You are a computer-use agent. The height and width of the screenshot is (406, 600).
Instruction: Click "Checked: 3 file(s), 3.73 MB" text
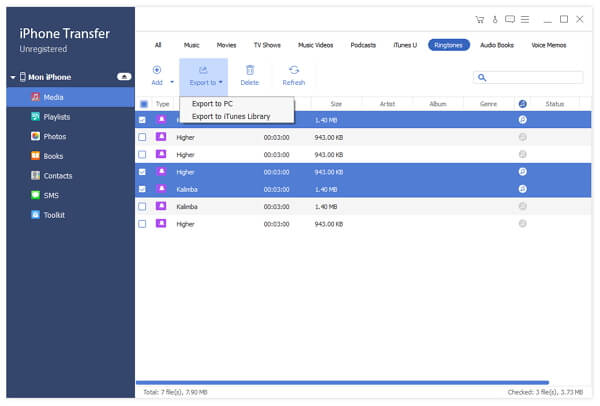(x=545, y=392)
